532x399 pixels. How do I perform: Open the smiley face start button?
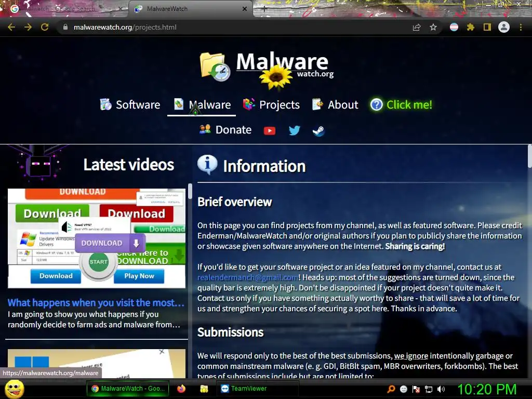click(14, 389)
